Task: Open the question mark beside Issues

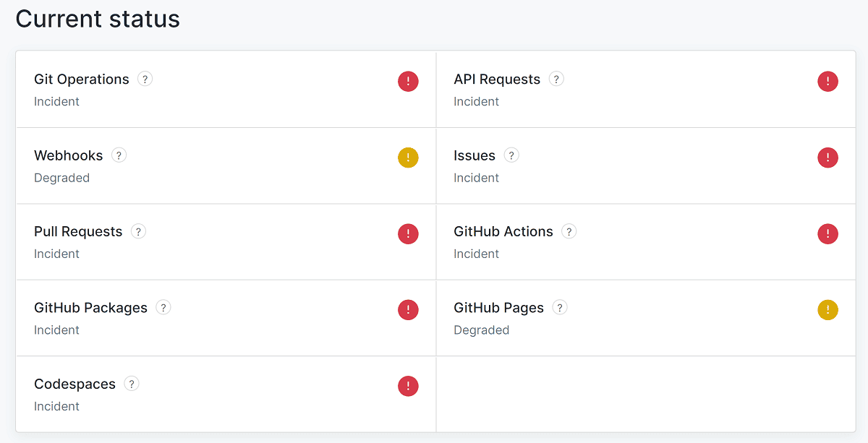Action: (511, 155)
